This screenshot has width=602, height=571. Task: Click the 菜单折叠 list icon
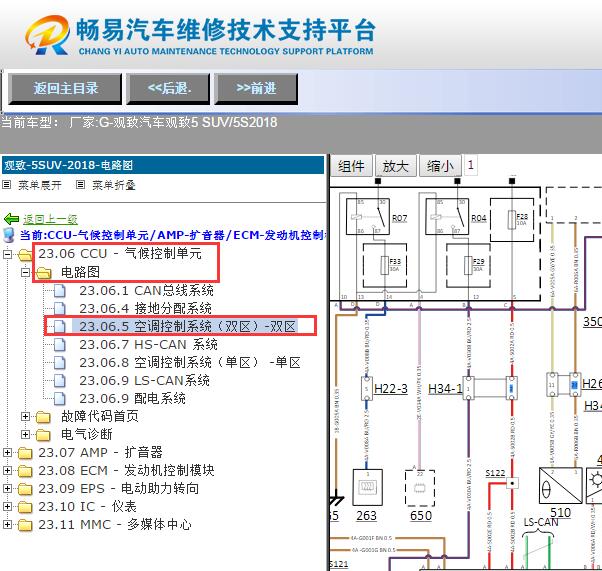tap(80, 185)
